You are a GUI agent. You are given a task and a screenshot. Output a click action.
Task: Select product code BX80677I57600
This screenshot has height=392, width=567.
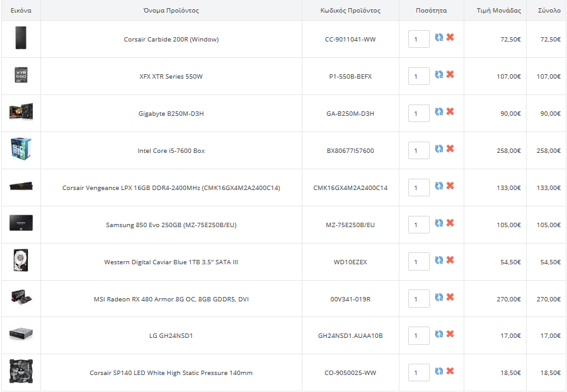coord(350,150)
